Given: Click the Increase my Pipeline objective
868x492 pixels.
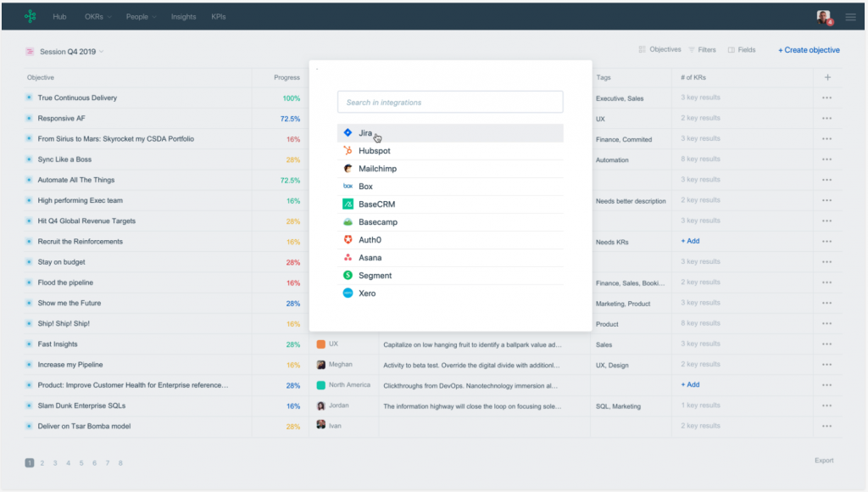Looking at the screenshot, I should [x=70, y=365].
